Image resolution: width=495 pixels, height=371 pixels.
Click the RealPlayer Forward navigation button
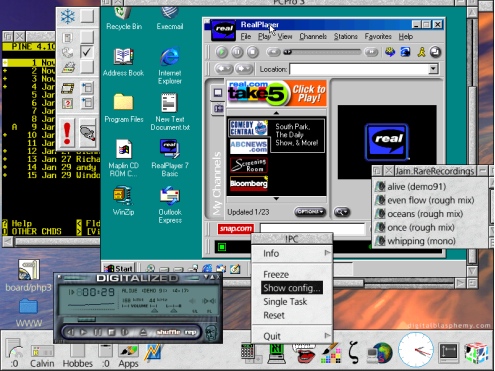click(x=244, y=69)
